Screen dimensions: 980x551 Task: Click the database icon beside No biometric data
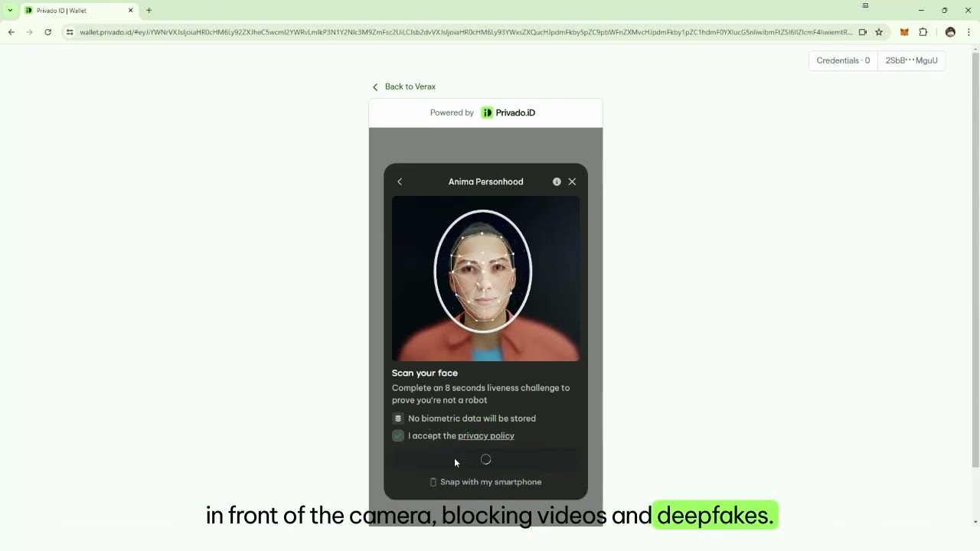398,419
